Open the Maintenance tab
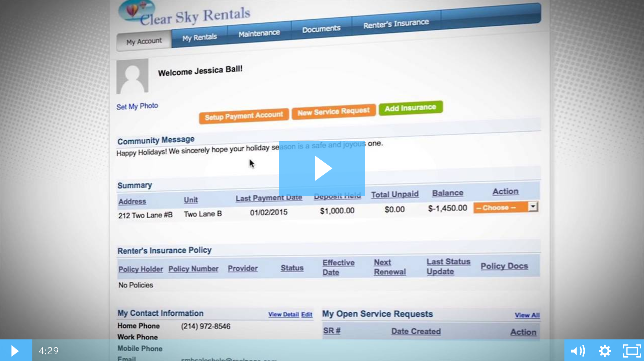Screen dimensions: 644x361 pyautogui.click(x=259, y=33)
